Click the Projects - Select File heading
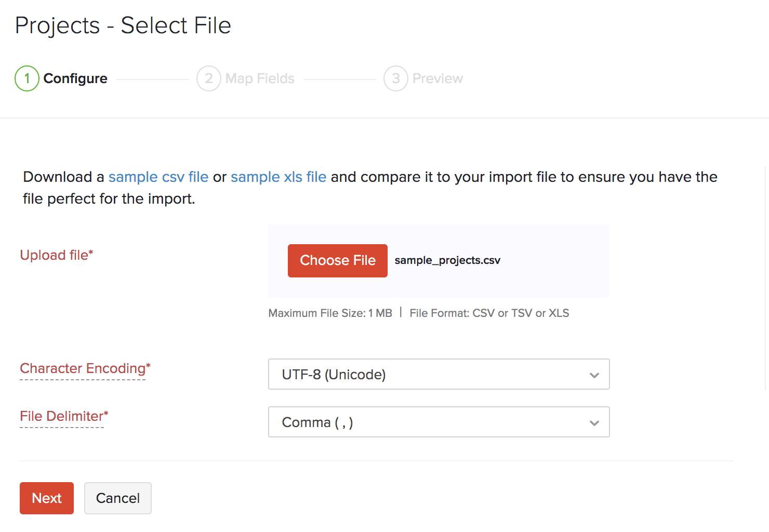This screenshot has width=769, height=532. click(123, 25)
